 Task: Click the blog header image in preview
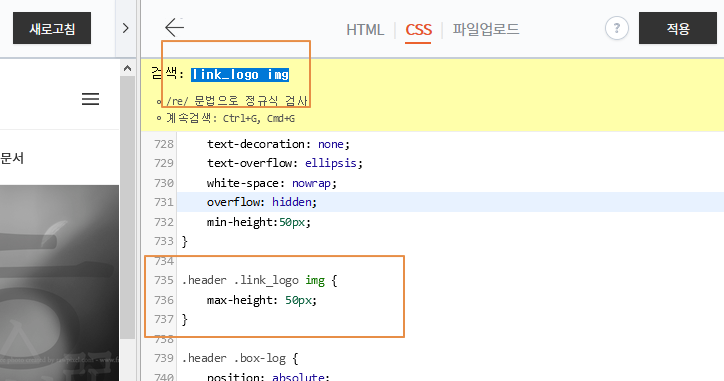coord(59,283)
